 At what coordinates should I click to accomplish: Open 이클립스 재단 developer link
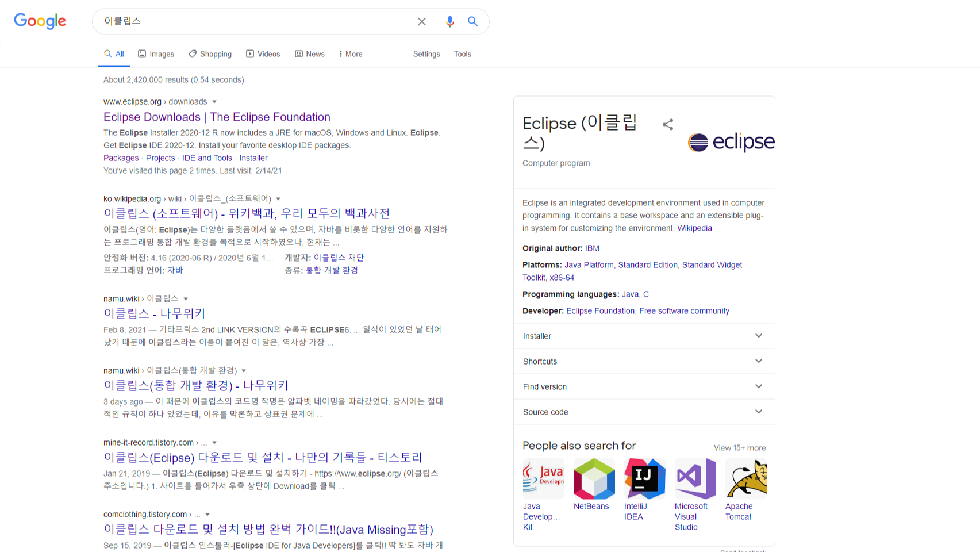(x=339, y=258)
